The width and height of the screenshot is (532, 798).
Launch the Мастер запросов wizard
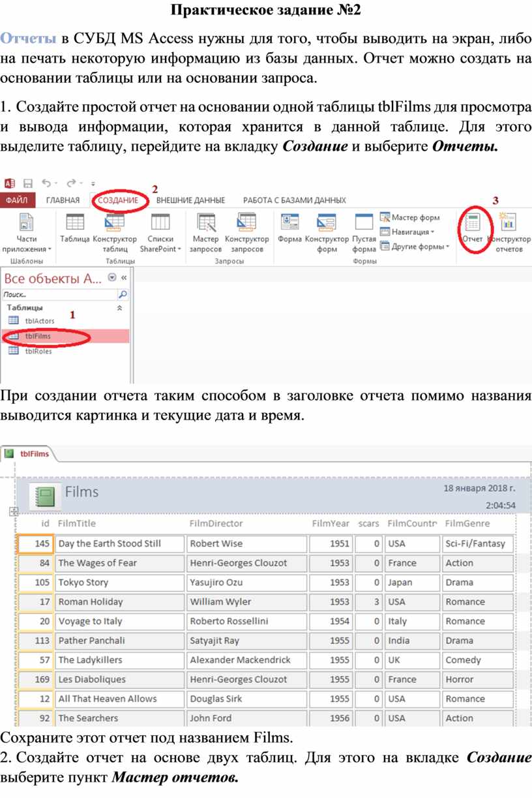tap(206, 232)
